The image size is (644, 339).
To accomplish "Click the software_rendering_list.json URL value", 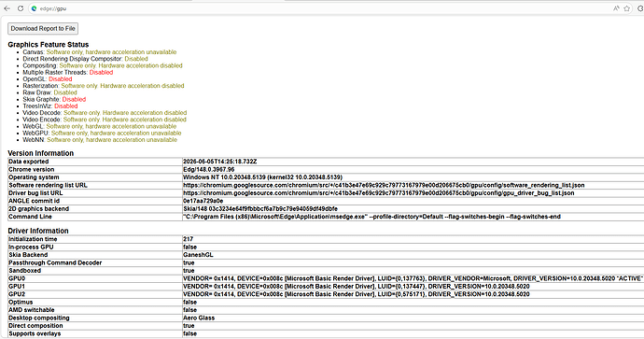I will click(x=384, y=185).
